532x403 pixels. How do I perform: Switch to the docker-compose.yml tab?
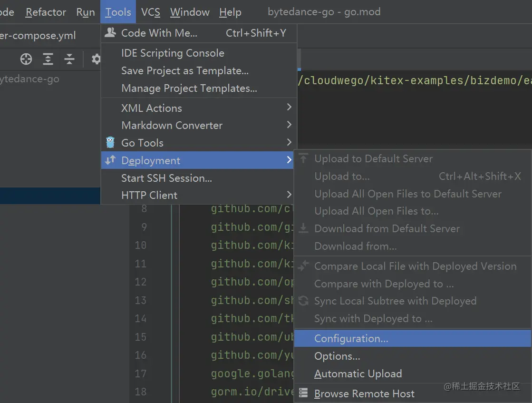pyautogui.click(x=38, y=35)
